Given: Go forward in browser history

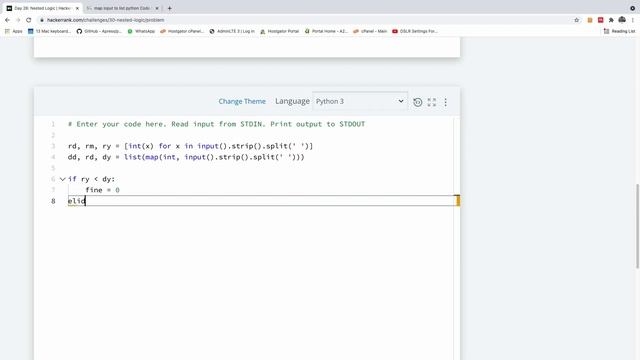Looking at the screenshot, I should 18,20.
